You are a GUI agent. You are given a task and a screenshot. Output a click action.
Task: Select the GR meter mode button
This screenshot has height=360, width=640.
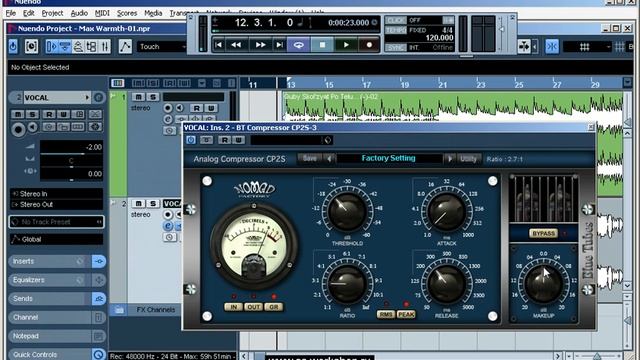273,307
